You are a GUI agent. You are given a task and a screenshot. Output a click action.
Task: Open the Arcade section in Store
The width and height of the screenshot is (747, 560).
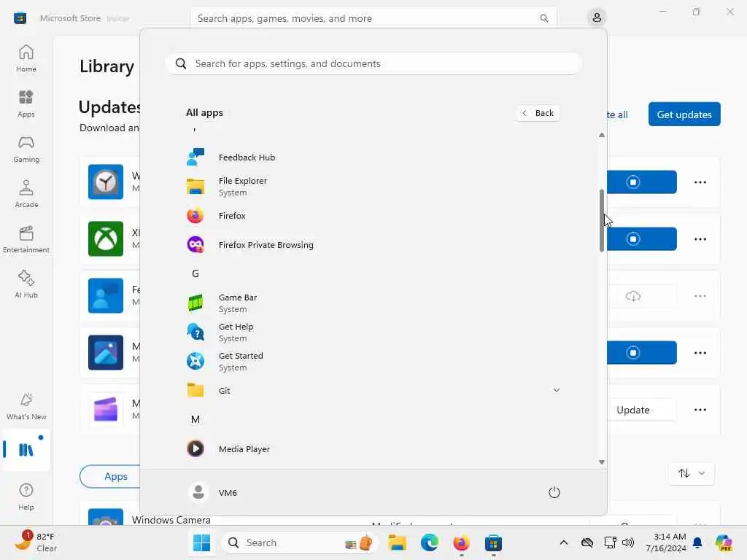click(x=26, y=194)
